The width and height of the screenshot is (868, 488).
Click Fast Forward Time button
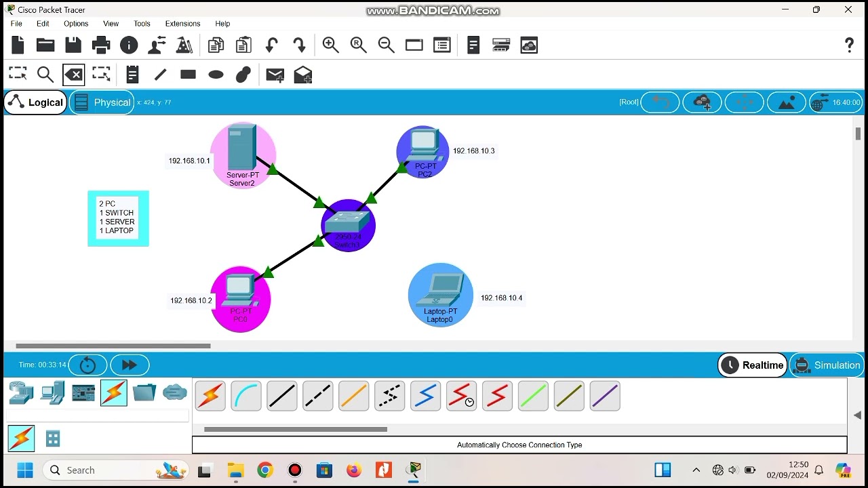(129, 365)
